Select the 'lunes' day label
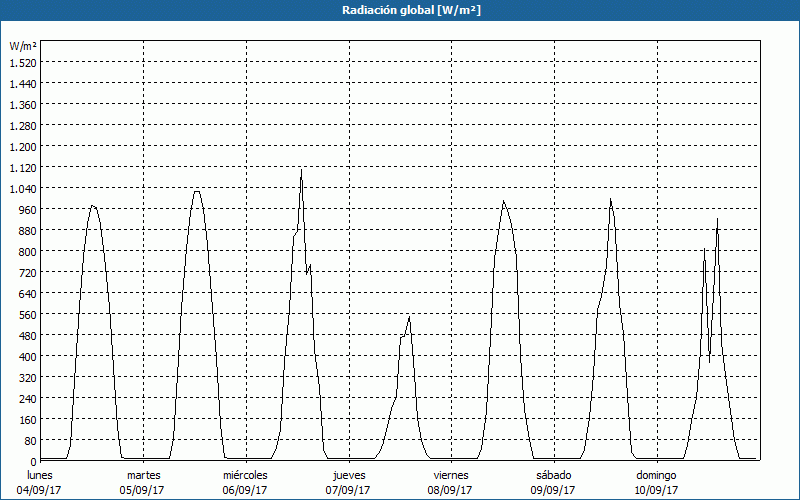The image size is (800, 500). (40, 475)
